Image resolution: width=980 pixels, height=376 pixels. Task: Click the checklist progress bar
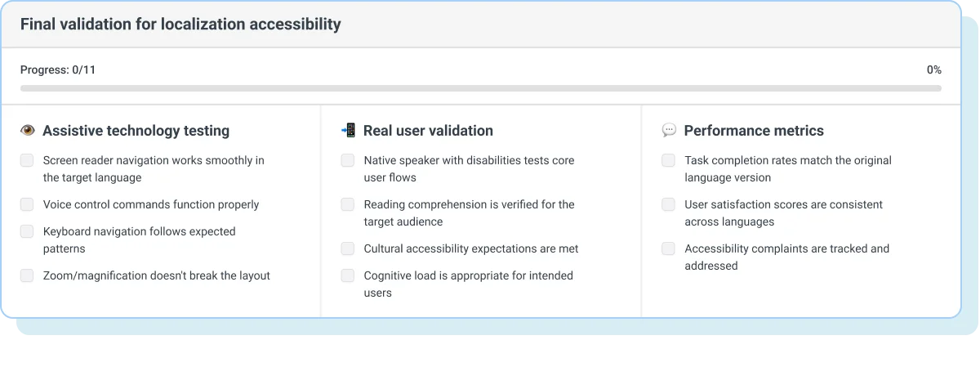coord(480,88)
